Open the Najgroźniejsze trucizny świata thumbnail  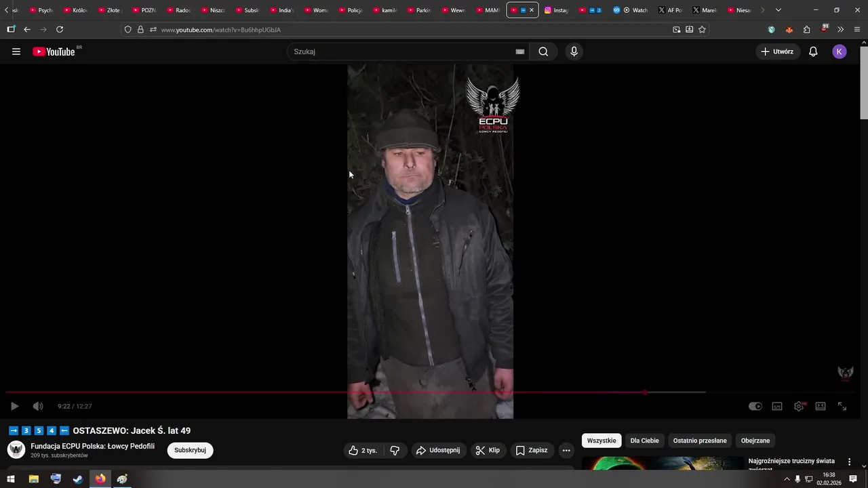pos(663,462)
